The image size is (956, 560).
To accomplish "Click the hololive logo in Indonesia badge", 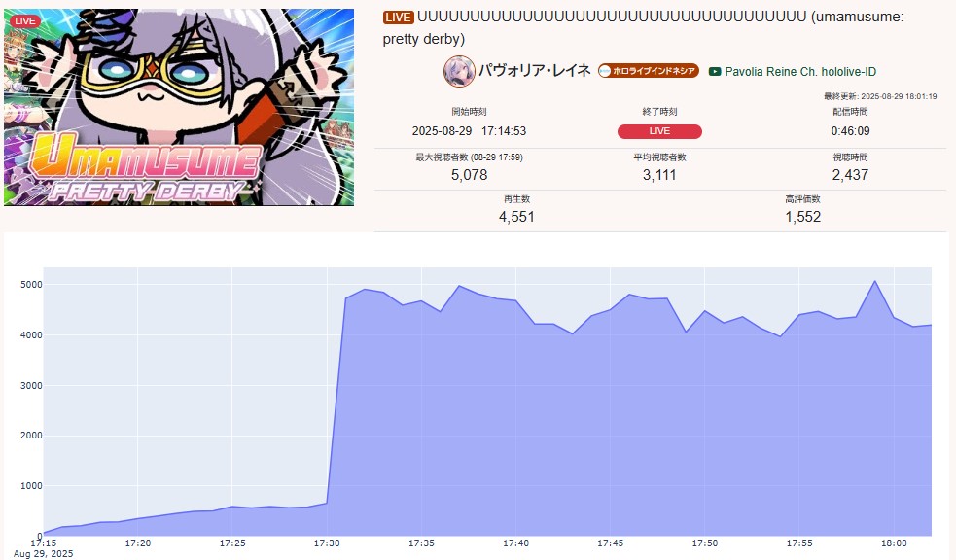I will tap(605, 71).
